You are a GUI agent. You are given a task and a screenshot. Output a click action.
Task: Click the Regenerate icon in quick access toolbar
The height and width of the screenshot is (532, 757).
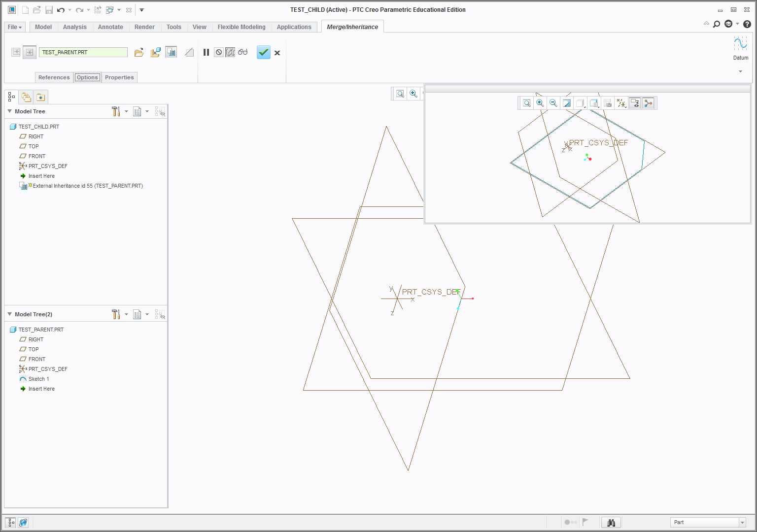coord(98,10)
